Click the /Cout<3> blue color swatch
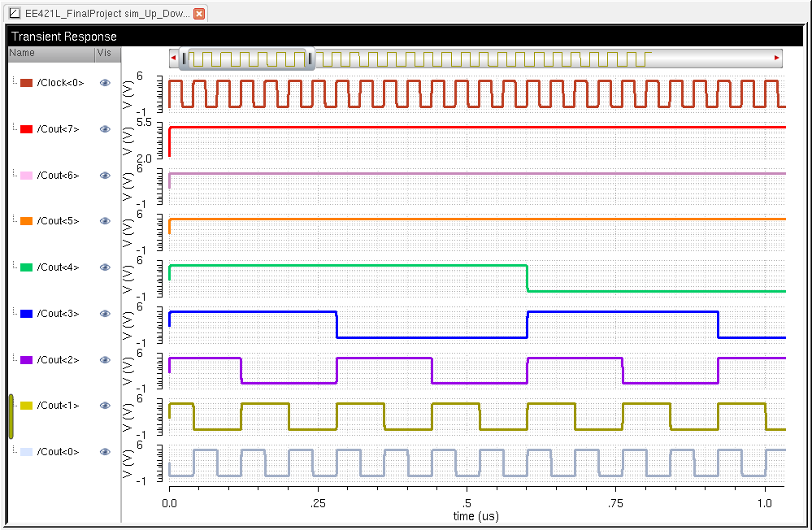The height and width of the screenshot is (530, 812). click(26, 314)
